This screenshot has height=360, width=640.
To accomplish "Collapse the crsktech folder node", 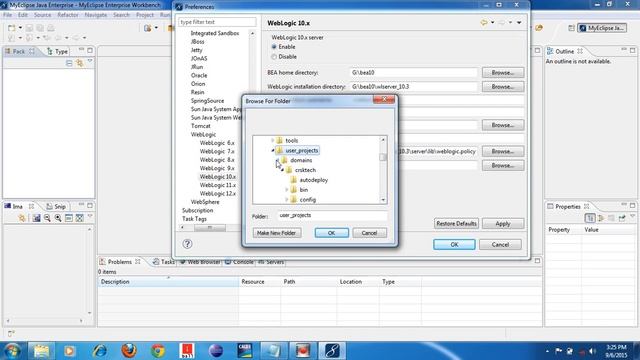I will point(282,170).
